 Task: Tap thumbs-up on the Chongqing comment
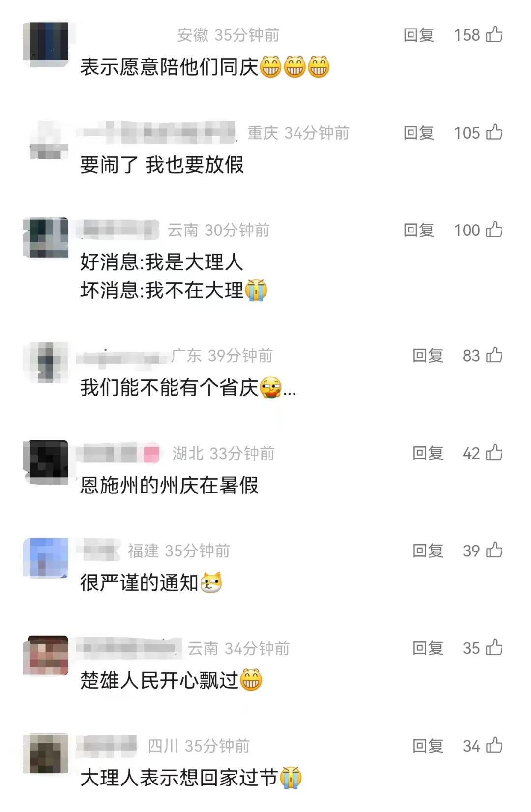[494, 132]
